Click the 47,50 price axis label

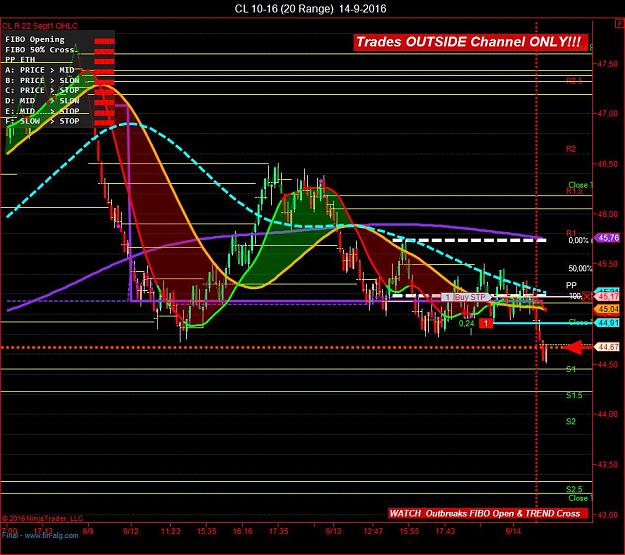tap(607, 64)
